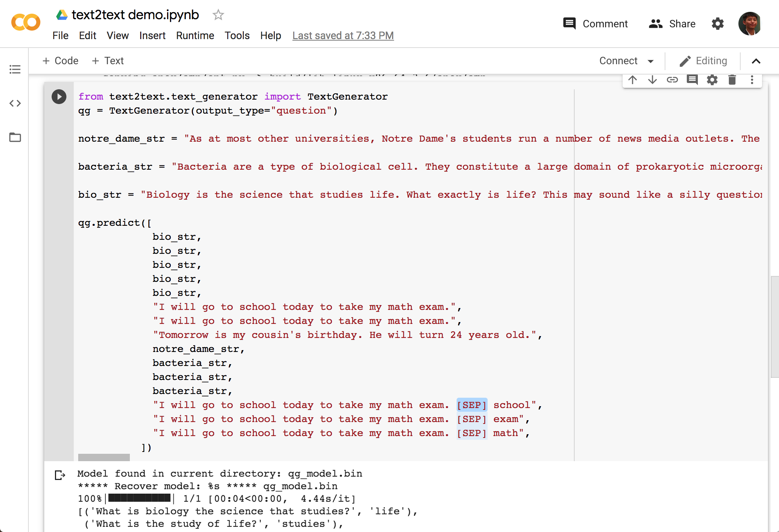Run the code cell with play button
779x532 pixels.
point(59,97)
